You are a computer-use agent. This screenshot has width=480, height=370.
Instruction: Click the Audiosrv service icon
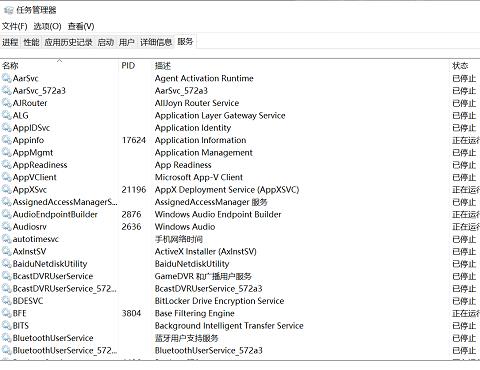pyautogui.click(x=6, y=227)
